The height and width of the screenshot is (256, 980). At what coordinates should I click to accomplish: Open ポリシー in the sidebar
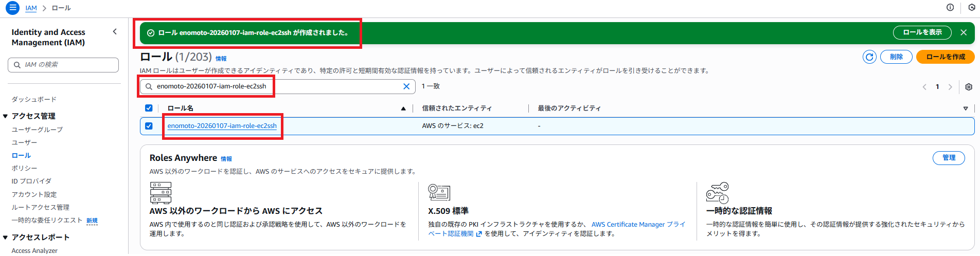pos(24,168)
